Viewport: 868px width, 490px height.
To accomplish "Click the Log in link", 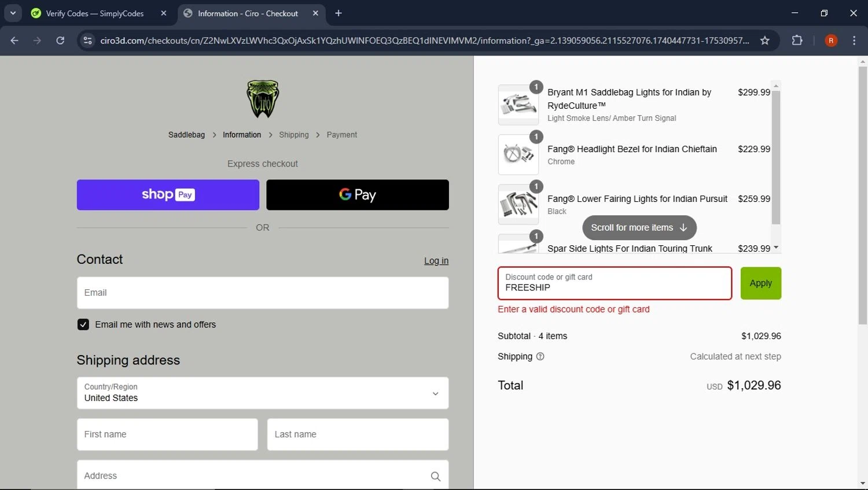I will [x=436, y=261].
